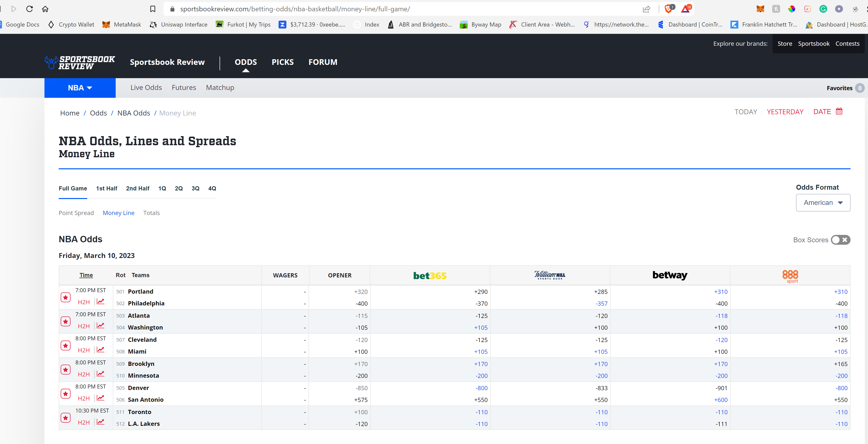The height and width of the screenshot is (444, 868).
Task: Open line chart icon for Denver game
Action: 100,398
